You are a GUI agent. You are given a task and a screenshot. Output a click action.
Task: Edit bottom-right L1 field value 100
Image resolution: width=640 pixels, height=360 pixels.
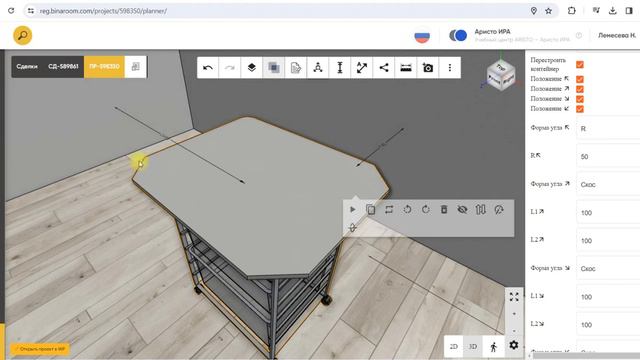608,297
